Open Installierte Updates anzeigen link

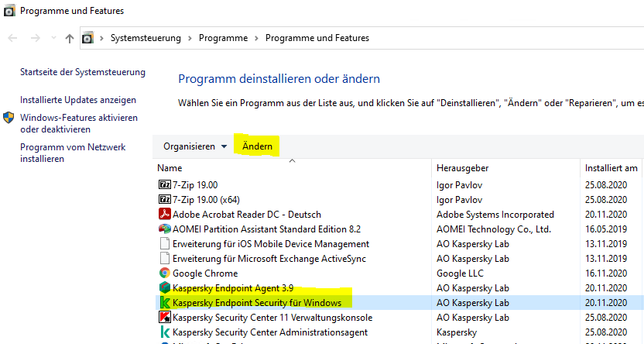coord(78,100)
